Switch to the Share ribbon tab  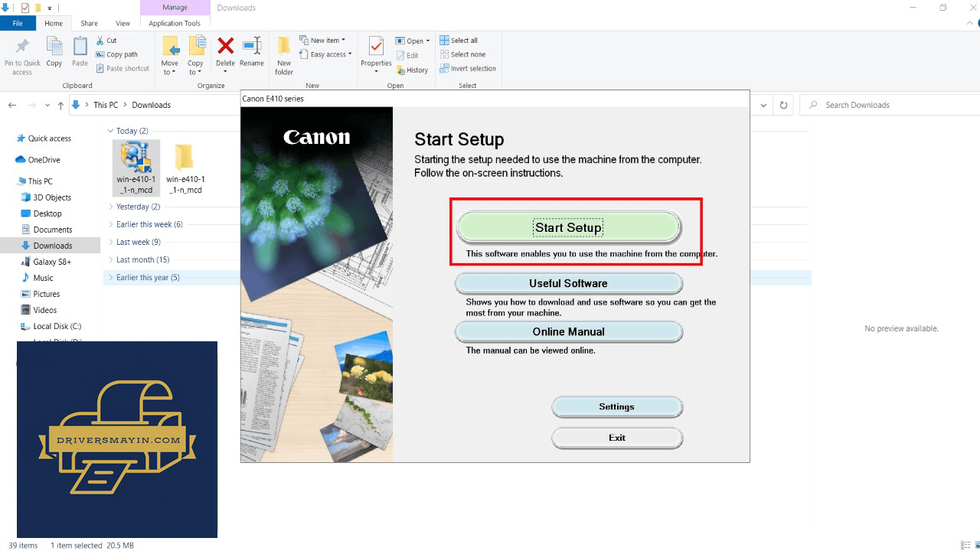(x=90, y=24)
